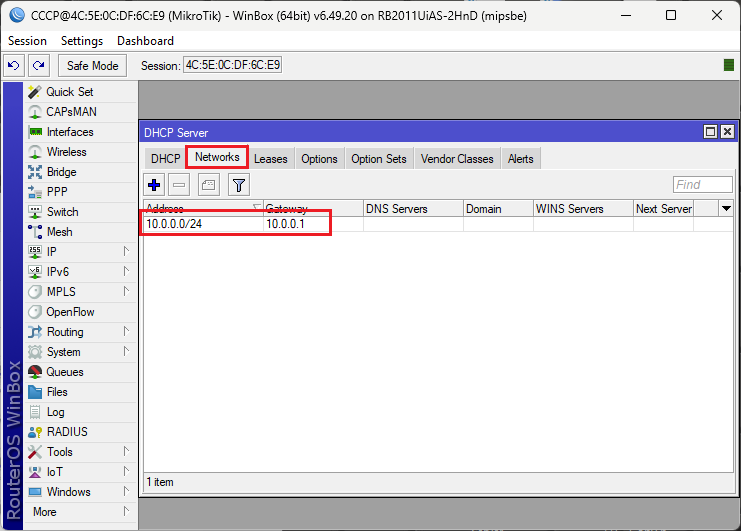Image resolution: width=741 pixels, height=531 pixels.
Task: Close the DHCP Server inner window
Action: (728, 132)
